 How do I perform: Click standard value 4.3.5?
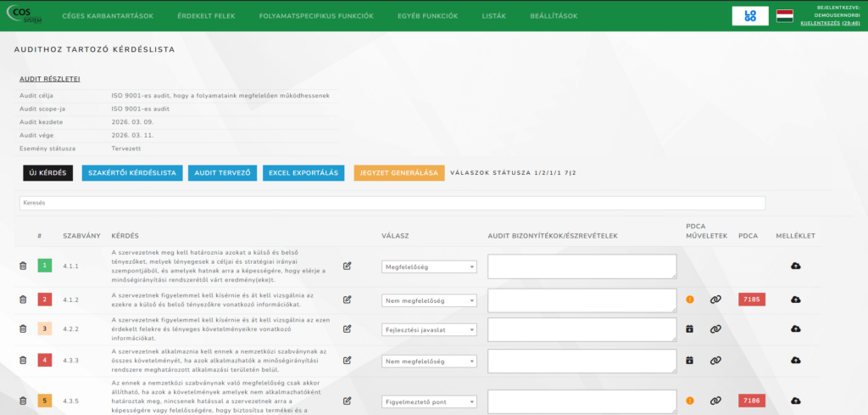click(71, 401)
